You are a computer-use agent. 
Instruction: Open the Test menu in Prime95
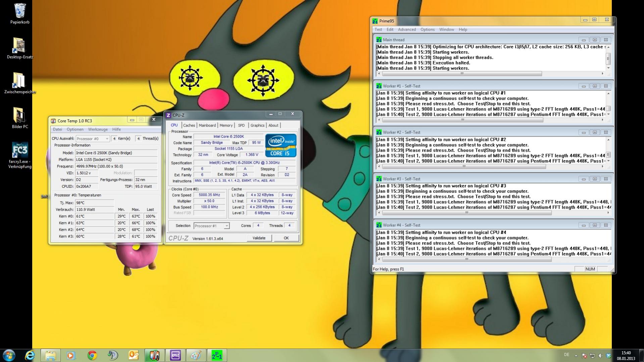tap(378, 30)
